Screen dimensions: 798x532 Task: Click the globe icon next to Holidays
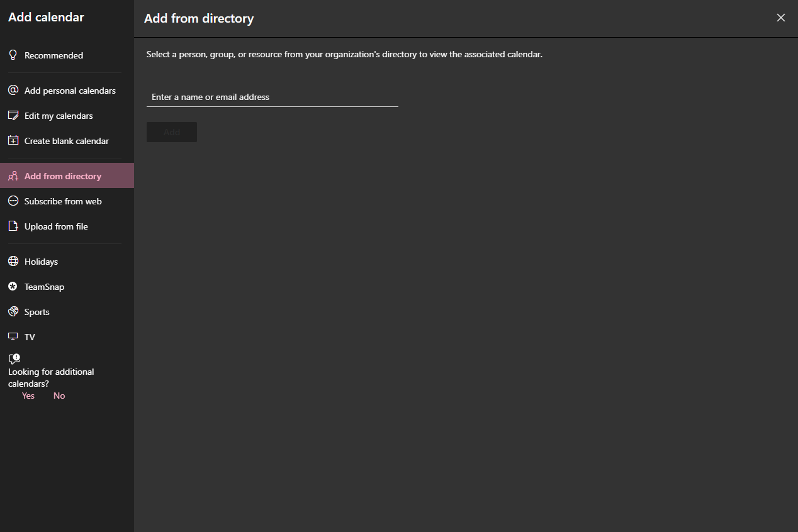13,262
